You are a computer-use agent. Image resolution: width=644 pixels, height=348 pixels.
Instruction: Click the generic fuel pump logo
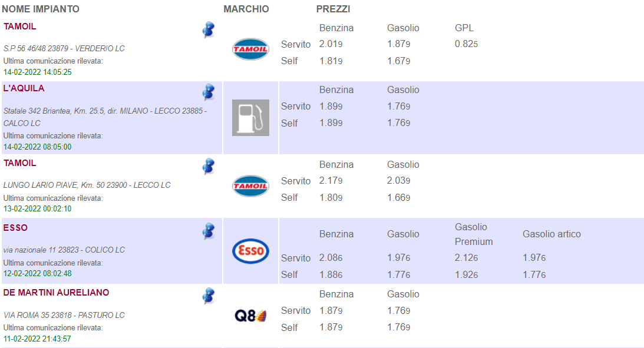[250, 118]
